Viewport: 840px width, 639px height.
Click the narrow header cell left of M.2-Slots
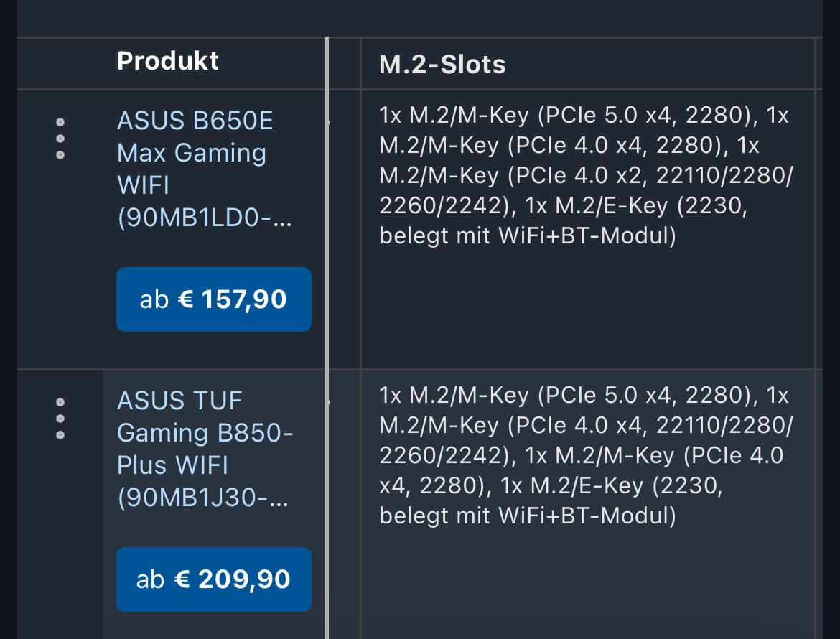[345, 64]
